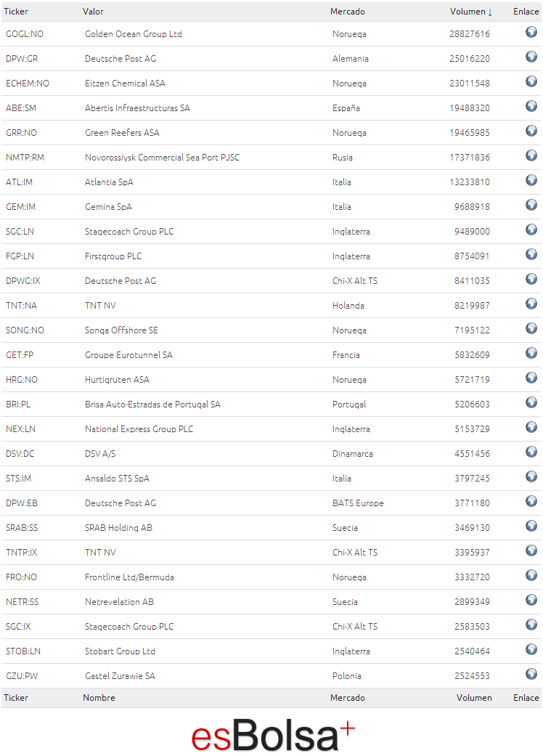The height and width of the screenshot is (756, 543).
Task: Select the Stagecoach Group PLC Inglaterra row
Action: point(271,232)
